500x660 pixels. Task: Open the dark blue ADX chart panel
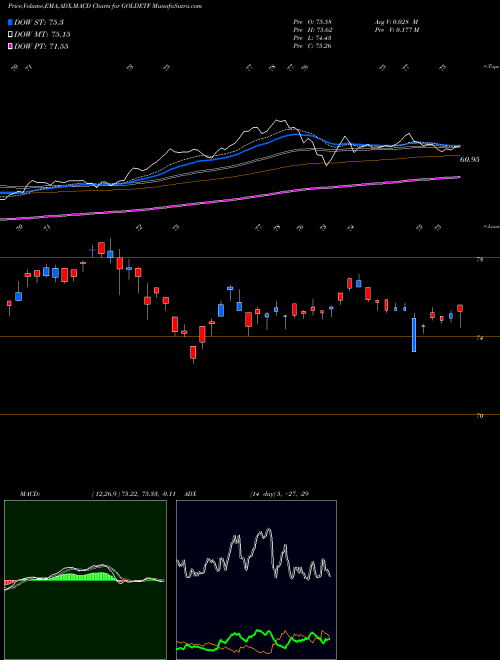click(256, 580)
